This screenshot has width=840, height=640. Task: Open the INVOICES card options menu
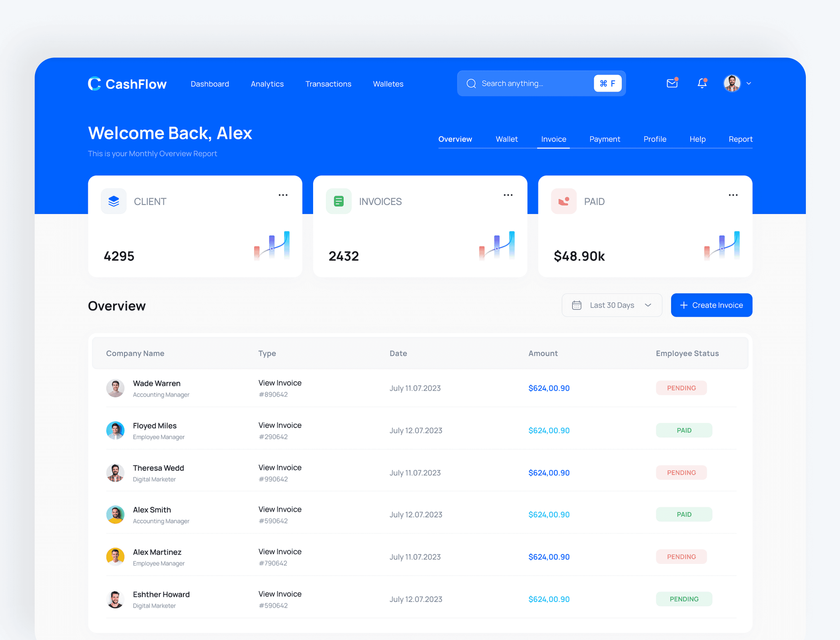(508, 195)
